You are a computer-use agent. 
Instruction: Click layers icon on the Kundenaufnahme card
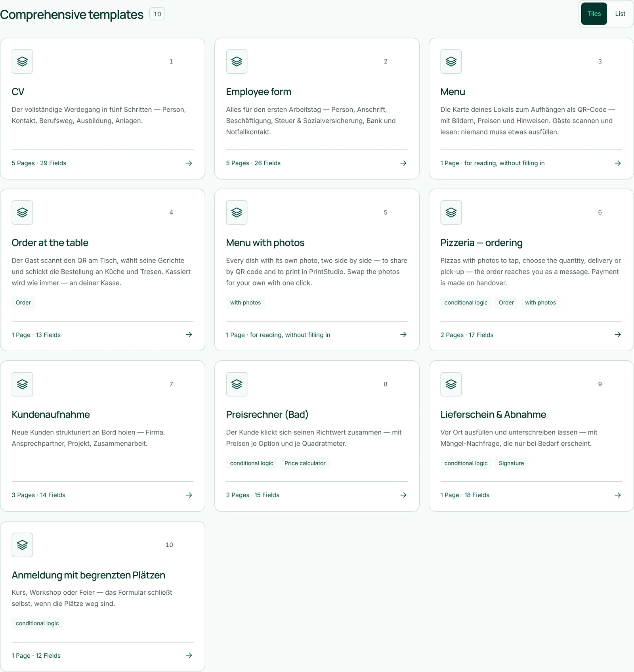(x=22, y=384)
